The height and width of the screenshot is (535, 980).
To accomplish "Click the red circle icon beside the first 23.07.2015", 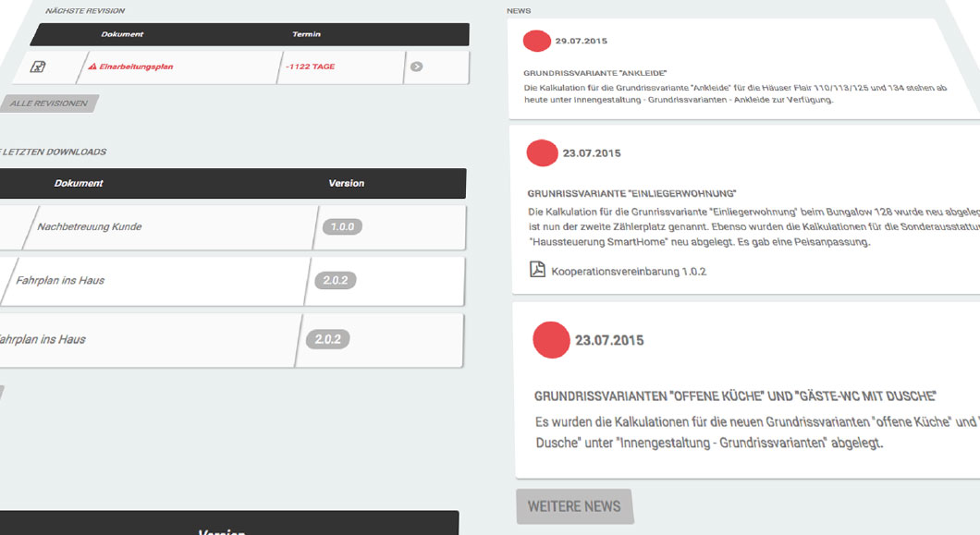I will 544,152.
